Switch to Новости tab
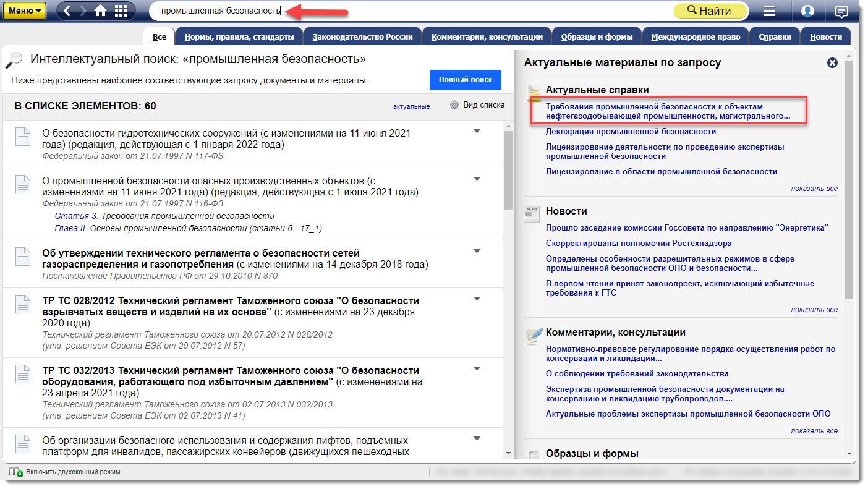Viewport: 868px width, 489px height. tap(825, 36)
